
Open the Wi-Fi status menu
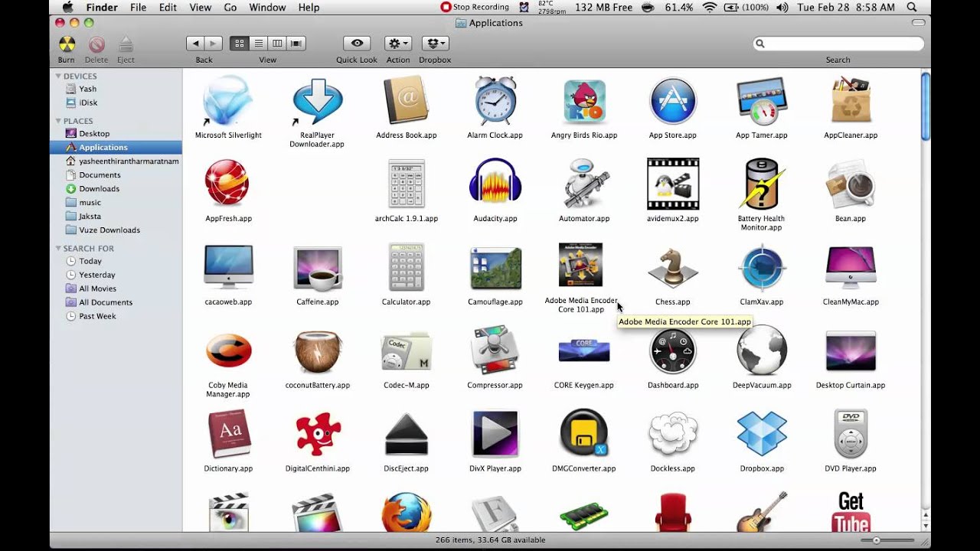coord(709,7)
